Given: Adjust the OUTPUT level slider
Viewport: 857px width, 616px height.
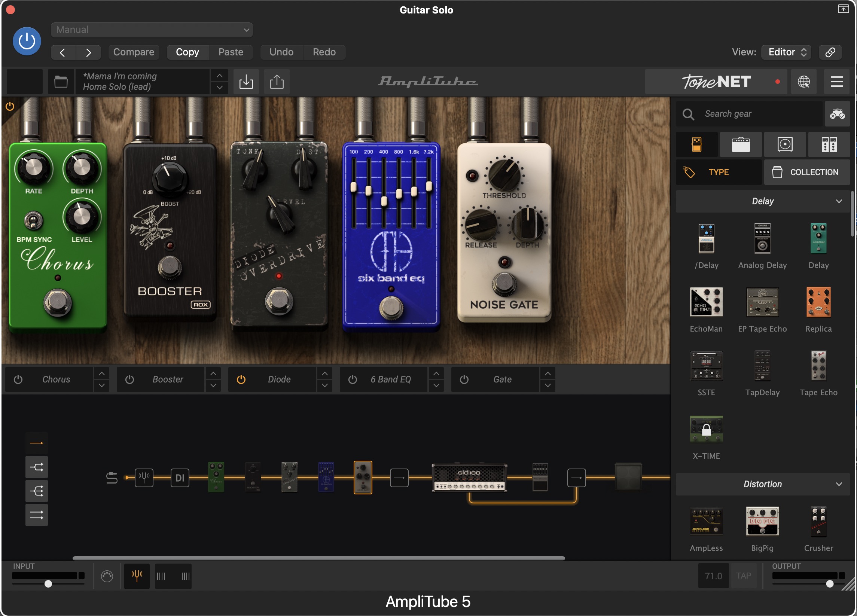Looking at the screenshot, I should [x=829, y=584].
